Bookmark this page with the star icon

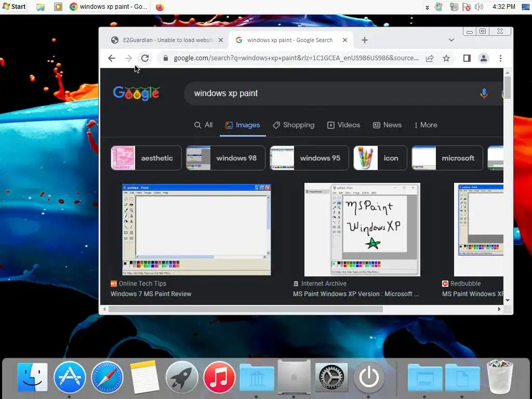click(446, 58)
